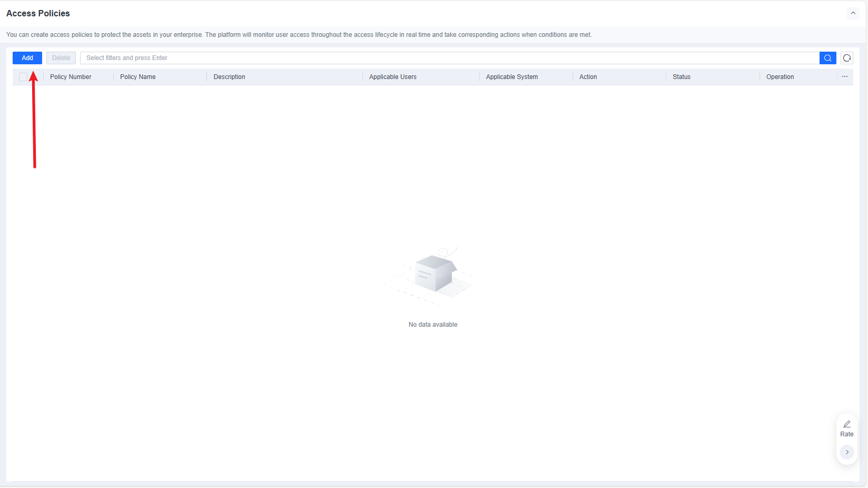868x488 pixels.
Task: Click the Rate pencil icon
Action: point(847,424)
